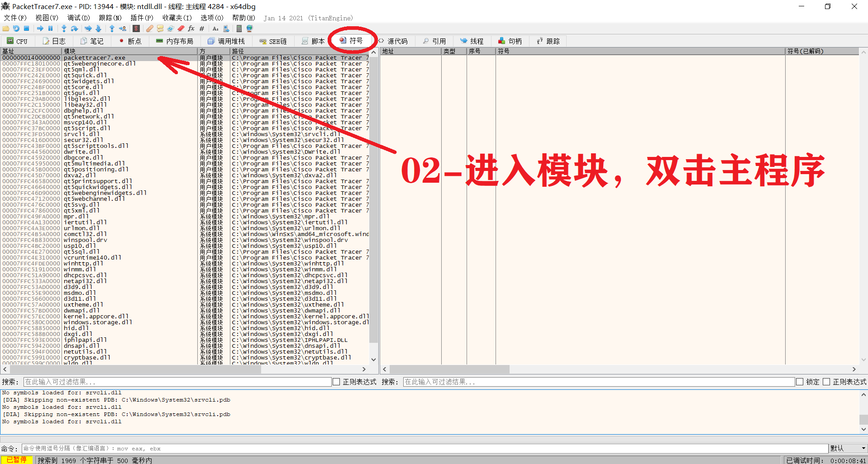The width and height of the screenshot is (868, 464).
Task: Find intermodular calls icon
Action: pyautogui.click(x=226, y=28)
